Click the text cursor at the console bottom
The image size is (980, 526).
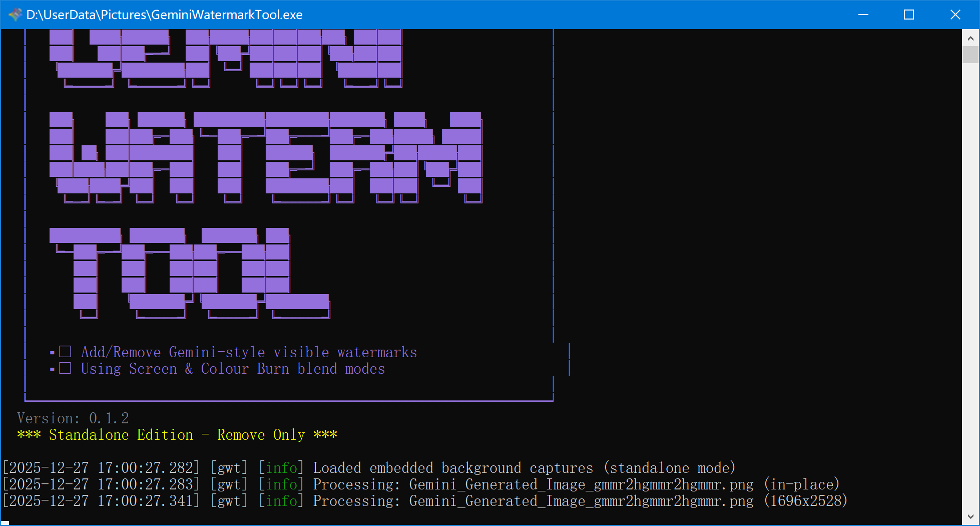[6, 522]
